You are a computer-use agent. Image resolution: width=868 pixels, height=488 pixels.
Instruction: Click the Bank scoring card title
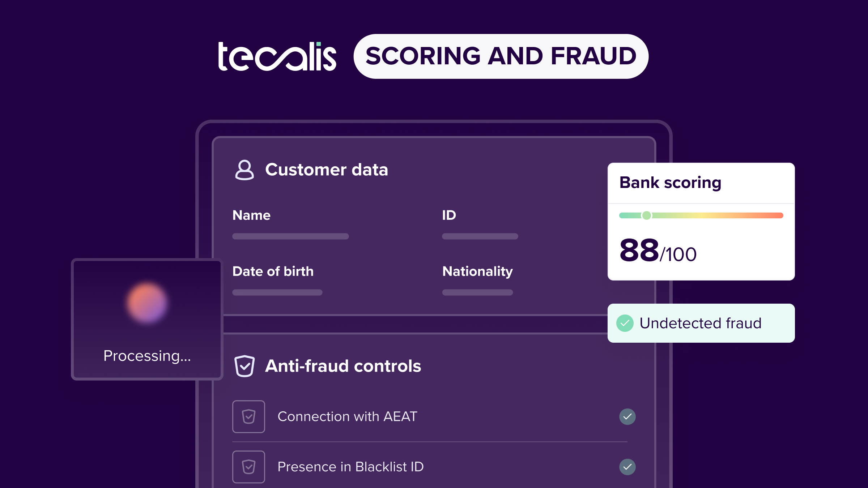coord(670,183)
